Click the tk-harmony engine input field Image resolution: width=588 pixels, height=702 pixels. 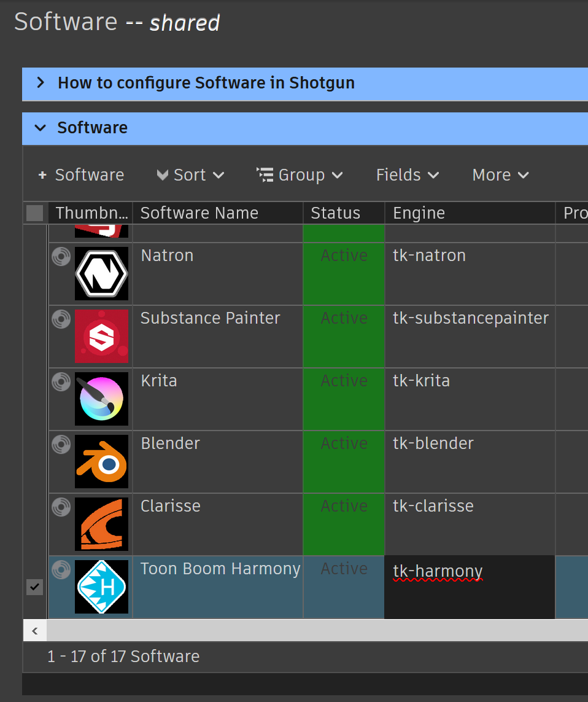click(470, 587)
